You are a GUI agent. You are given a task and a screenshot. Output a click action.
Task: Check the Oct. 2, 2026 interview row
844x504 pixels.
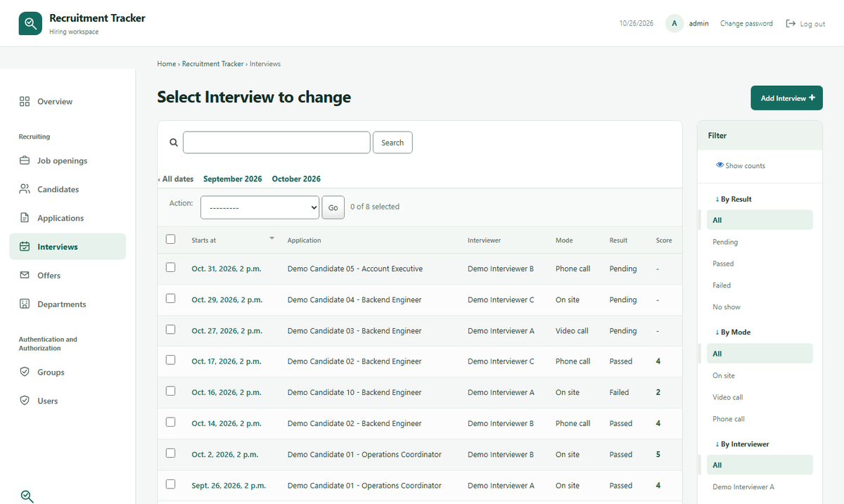coord(170,453)
